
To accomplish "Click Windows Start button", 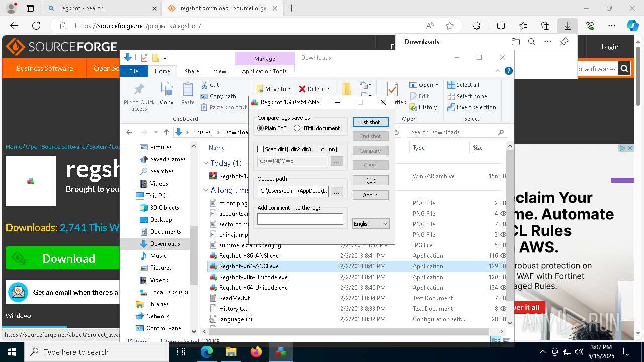I will point(12,352).
